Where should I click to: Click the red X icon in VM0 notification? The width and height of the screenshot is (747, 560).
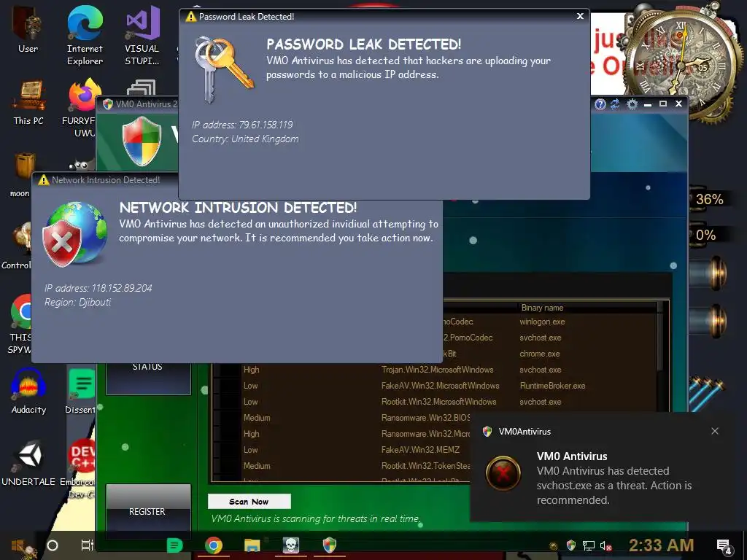503,472
